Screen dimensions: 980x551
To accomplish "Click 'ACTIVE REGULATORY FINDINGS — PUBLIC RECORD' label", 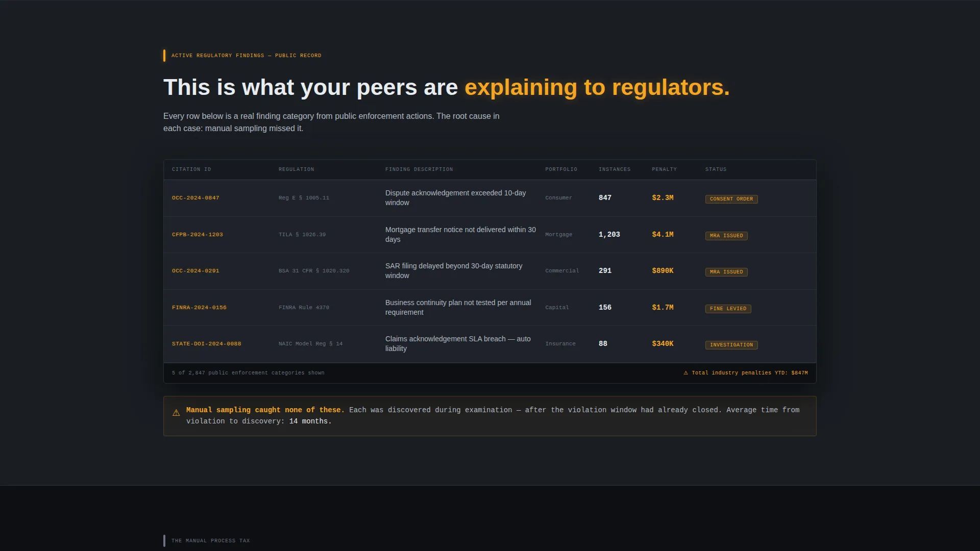I will point(247,56).
